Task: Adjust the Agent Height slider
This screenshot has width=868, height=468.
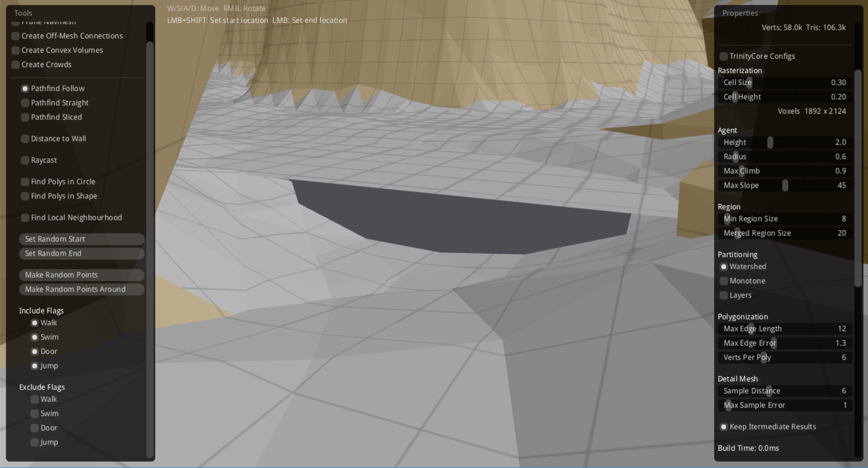Action: click(785, 142)
